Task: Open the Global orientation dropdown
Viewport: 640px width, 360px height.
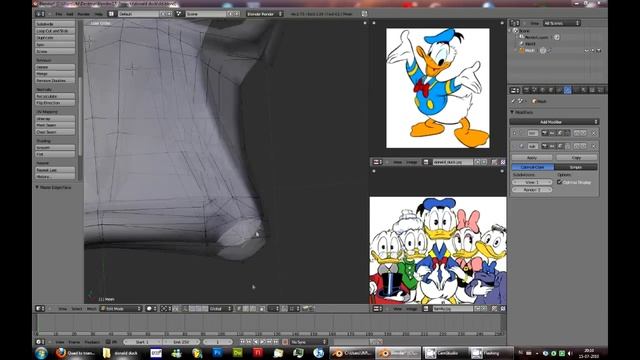Action: pos(220,309)
